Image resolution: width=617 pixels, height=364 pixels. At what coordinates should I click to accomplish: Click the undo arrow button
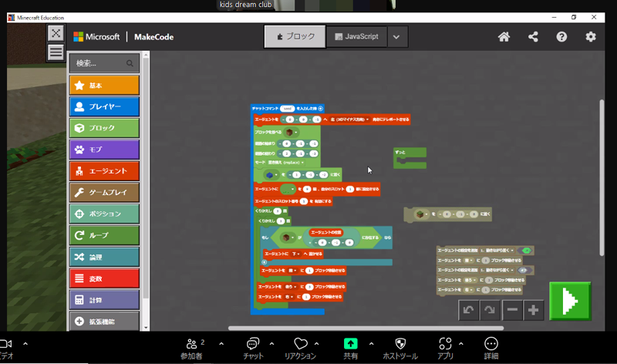tap(468, 310)
